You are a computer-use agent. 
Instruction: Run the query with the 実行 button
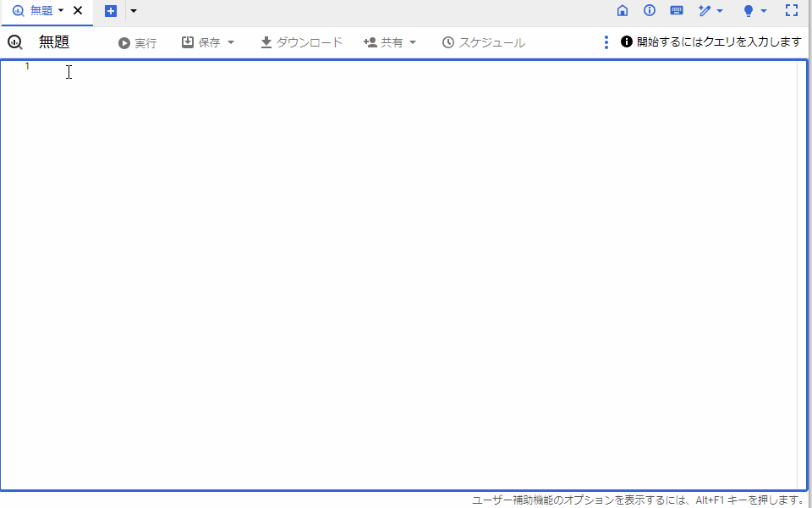136,41
